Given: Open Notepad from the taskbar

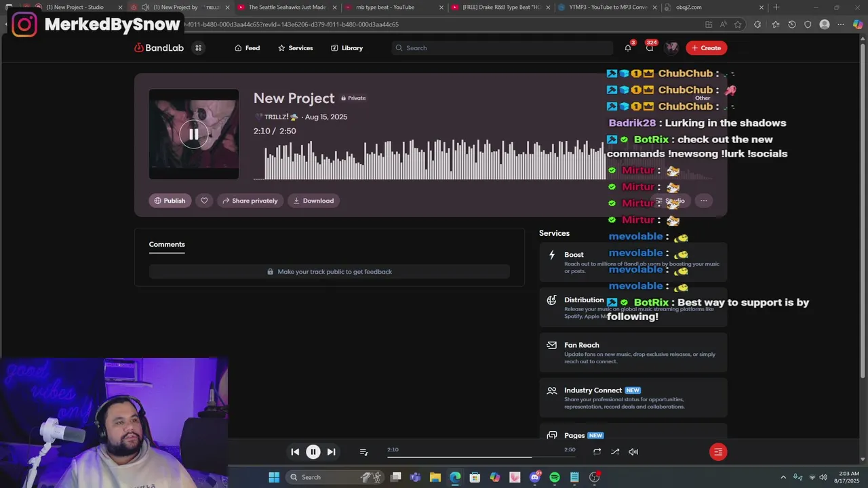Looking at the screenshot, I should click(574, 477).
